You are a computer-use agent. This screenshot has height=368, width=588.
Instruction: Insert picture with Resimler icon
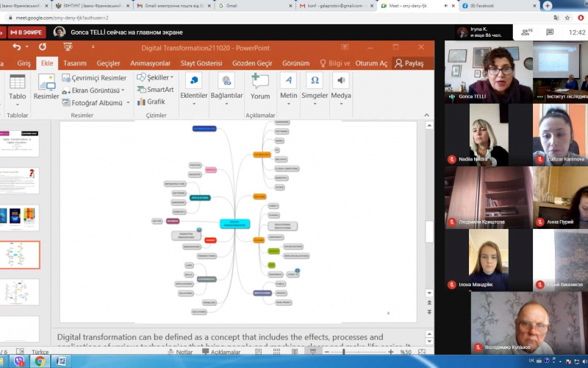[x=46, y=88]
